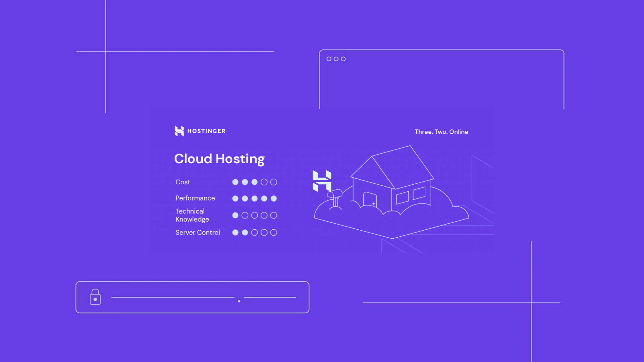Select the first filled Cost dot

(235, 182)
